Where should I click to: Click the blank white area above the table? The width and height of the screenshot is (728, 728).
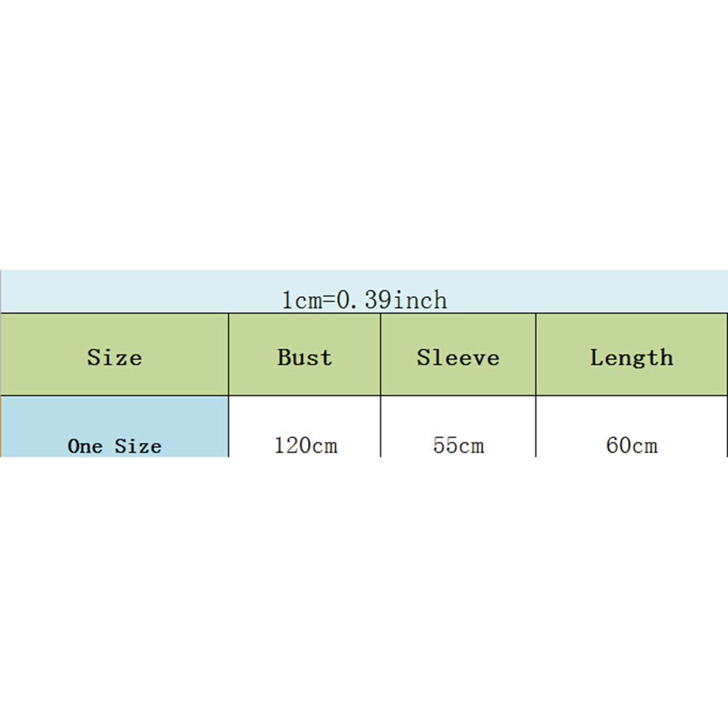pyautogui.click(x=363, y=131)
